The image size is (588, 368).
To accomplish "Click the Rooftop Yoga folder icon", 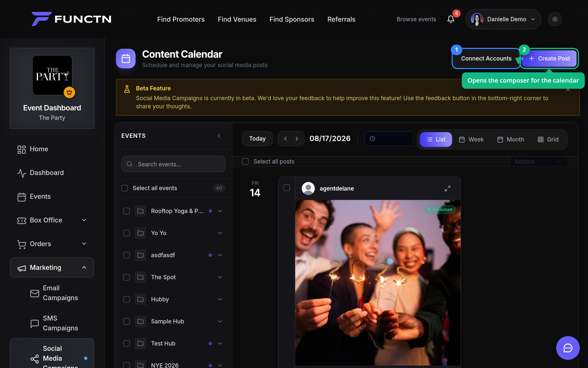I will (140, 211).
